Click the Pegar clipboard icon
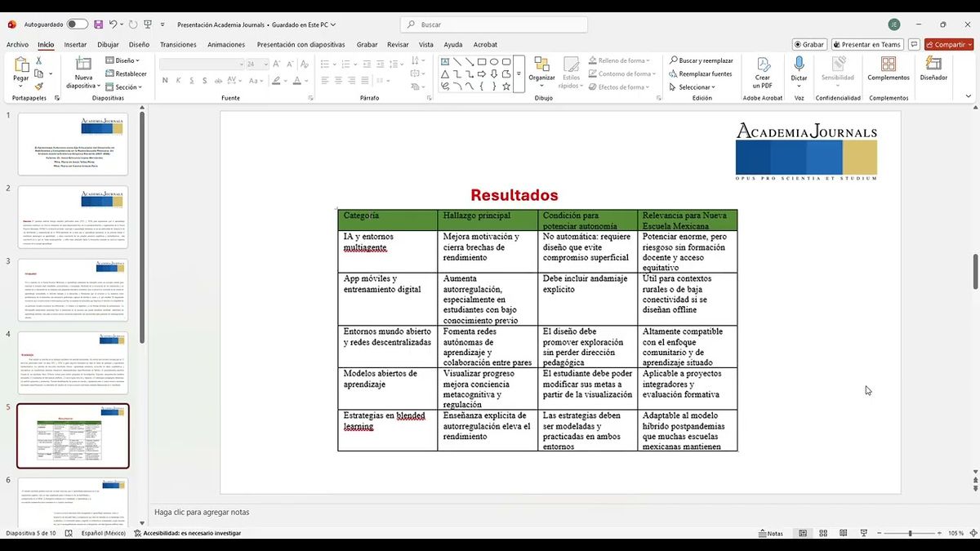This screenshot has width=980, height=551. coord(21,64)
